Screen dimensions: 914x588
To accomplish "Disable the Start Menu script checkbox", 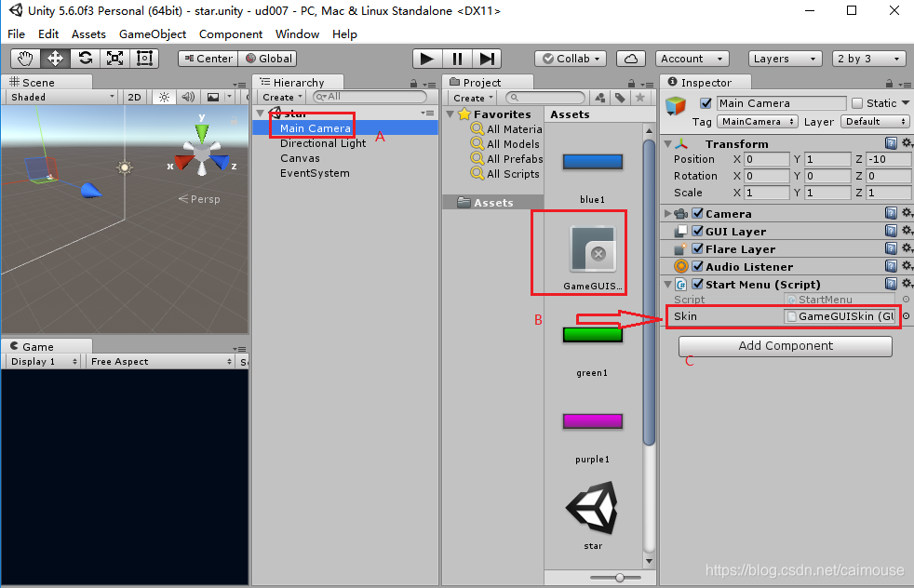I will [x=697, y=284].
